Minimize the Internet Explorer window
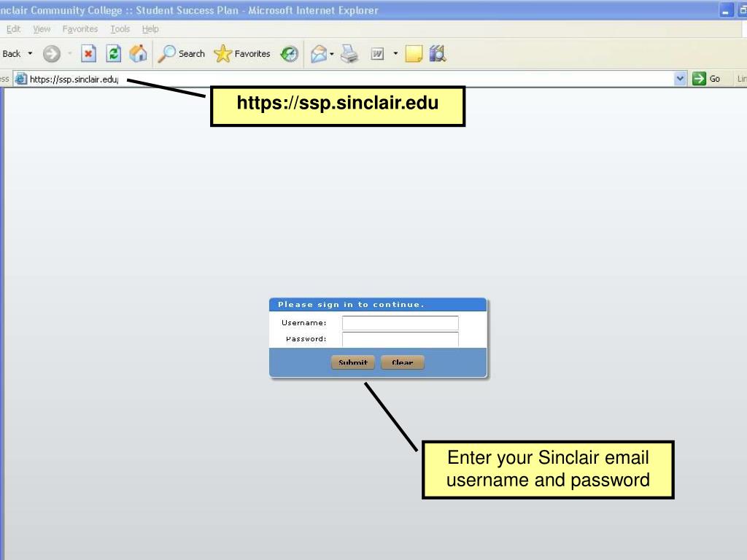 [726, 10]
